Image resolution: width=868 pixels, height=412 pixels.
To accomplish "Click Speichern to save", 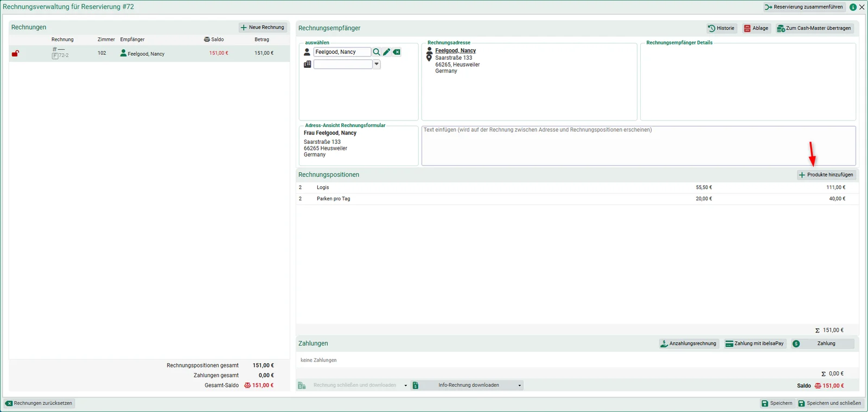I will pyautogui.click(x=777, y=403).
